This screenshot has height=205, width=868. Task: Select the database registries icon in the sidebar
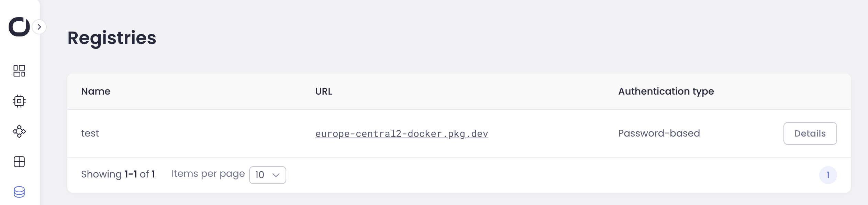click(19, 192)
